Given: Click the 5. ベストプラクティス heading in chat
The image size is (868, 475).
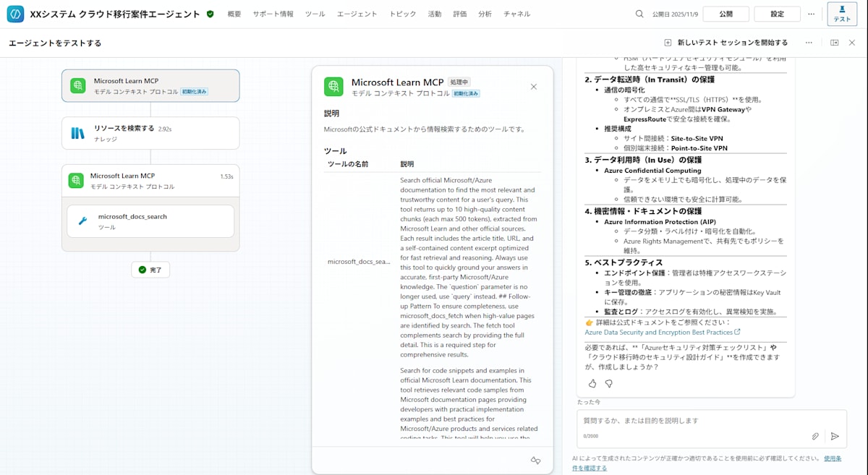Looking at the screenshot, I should tap(624, 262).
